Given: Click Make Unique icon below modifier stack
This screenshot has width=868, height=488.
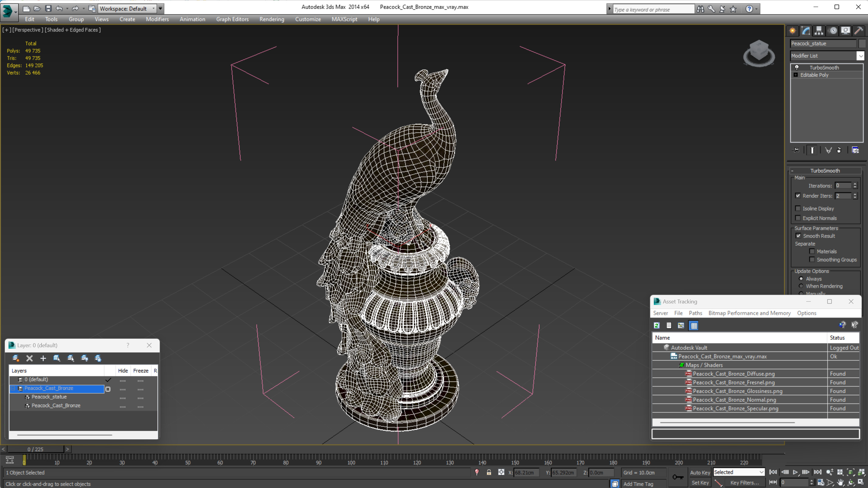Looking at the screenshot, I should pos(828,150).
